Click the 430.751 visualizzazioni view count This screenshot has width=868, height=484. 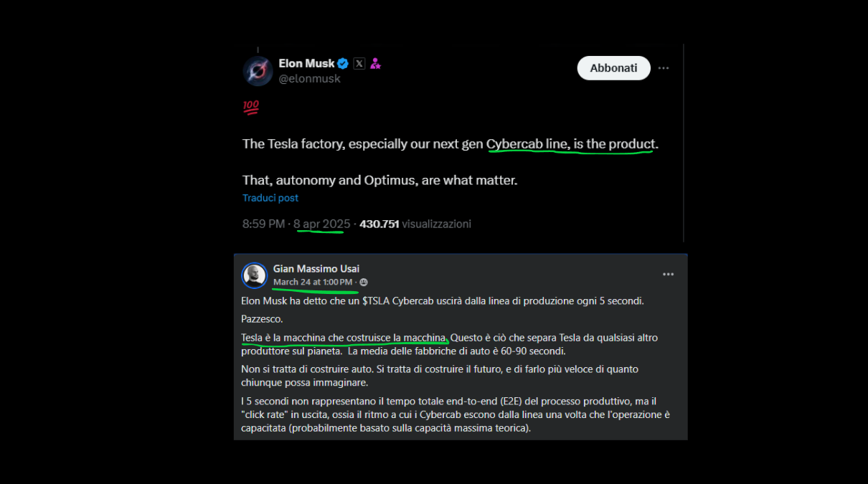(415, 224)
